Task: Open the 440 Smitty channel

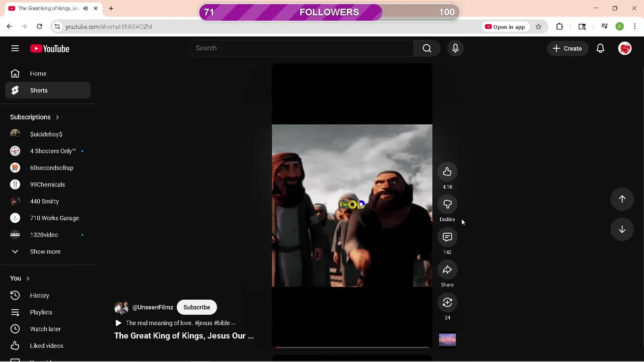Action: (48, 201)
